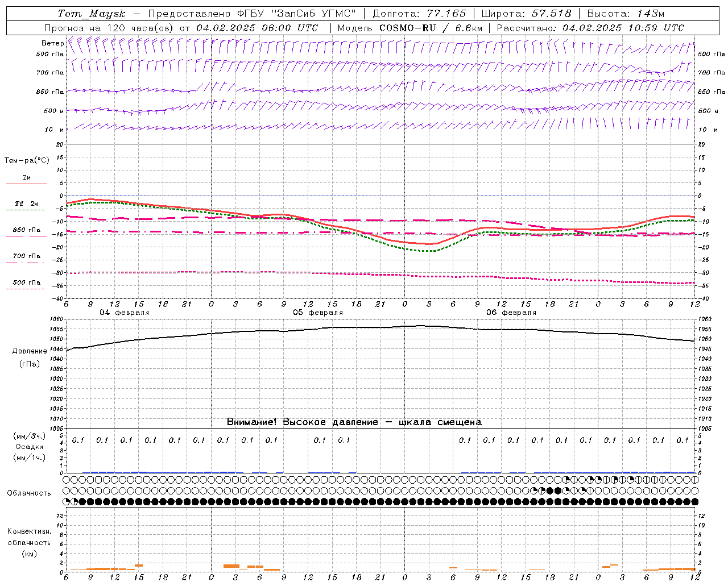Select the '(мм/1ч.)' precipitation unit label
The height and width of the screenshot is (582, 728).
coord(30,458)
